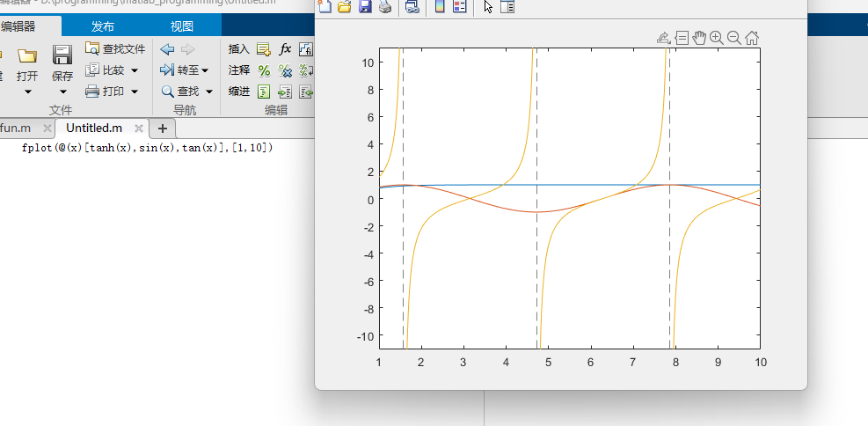Image resolution: width=868 pixels, height=426 pixels.
Task: Open the 打印 dropdown arrow
Action: [134, 92]
